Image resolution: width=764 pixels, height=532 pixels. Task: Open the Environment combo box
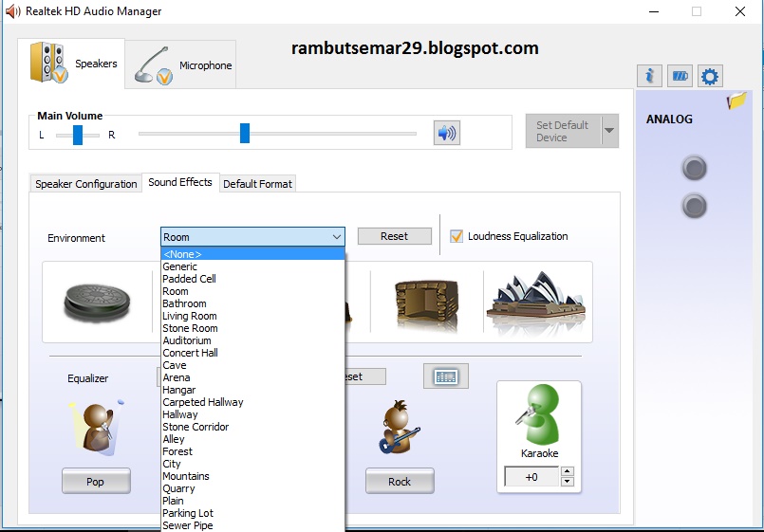[252, 237]
